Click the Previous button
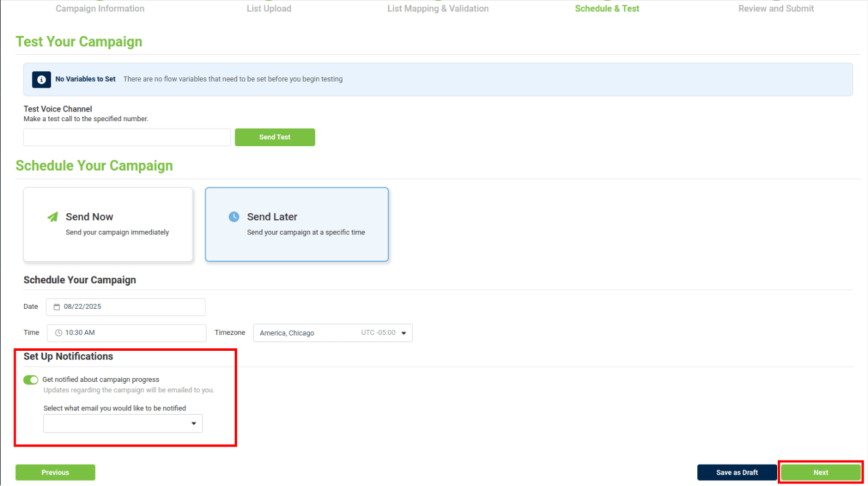Image resolution: width=868 pixels, height=486 pixels. 55,473
